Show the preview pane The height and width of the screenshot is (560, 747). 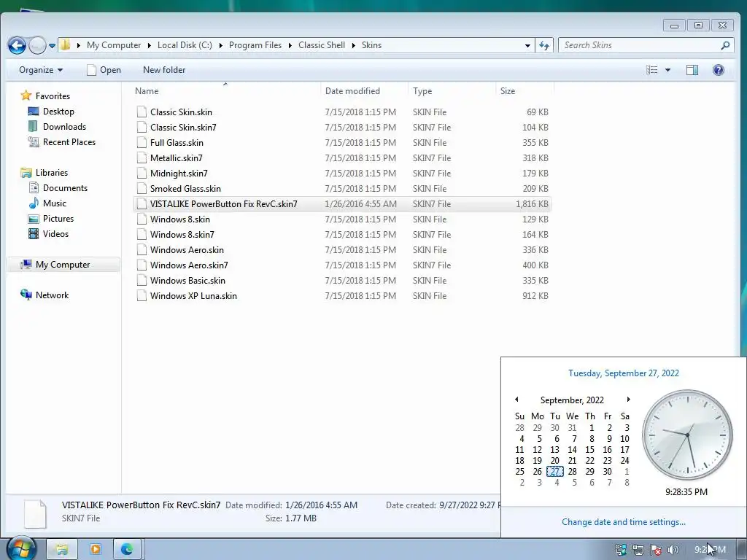pos(692,70)
